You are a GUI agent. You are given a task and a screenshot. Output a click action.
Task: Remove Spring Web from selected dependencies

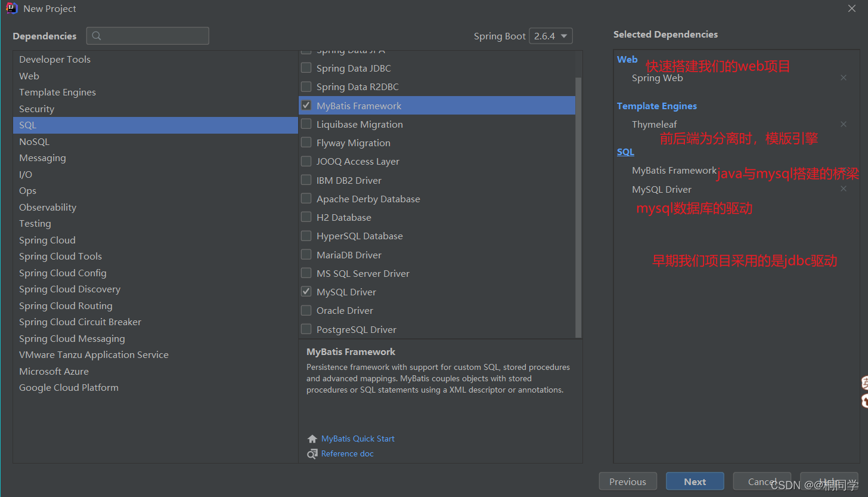[x=844, y=78]
